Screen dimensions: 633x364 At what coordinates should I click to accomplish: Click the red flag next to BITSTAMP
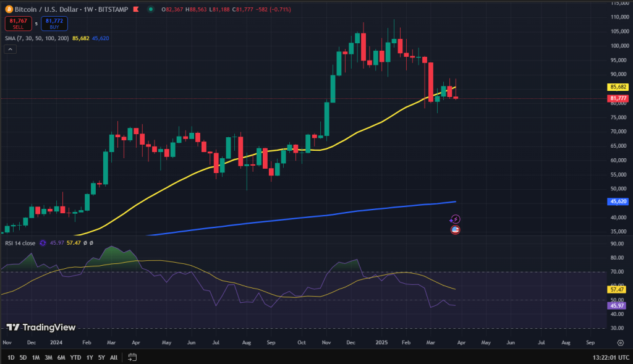(x=136, y=9)
